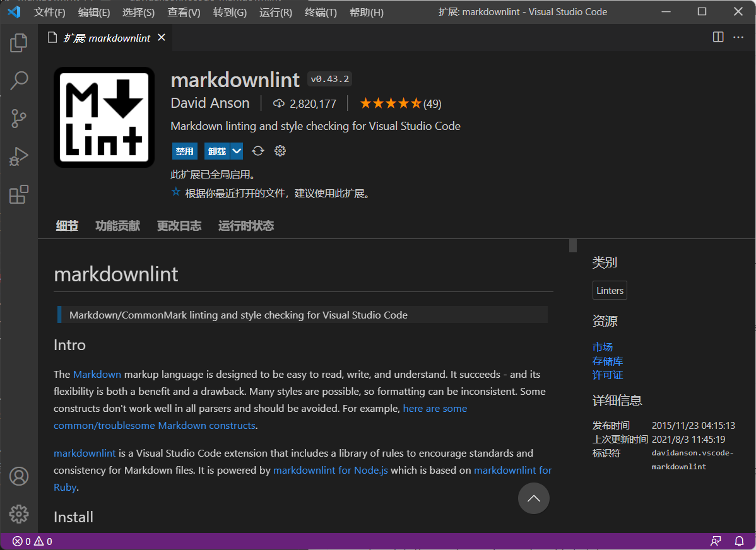Select the 细节 details tab
Image resolution: width=756 pixels, height=550 pixels.
(x=67, y=226)
